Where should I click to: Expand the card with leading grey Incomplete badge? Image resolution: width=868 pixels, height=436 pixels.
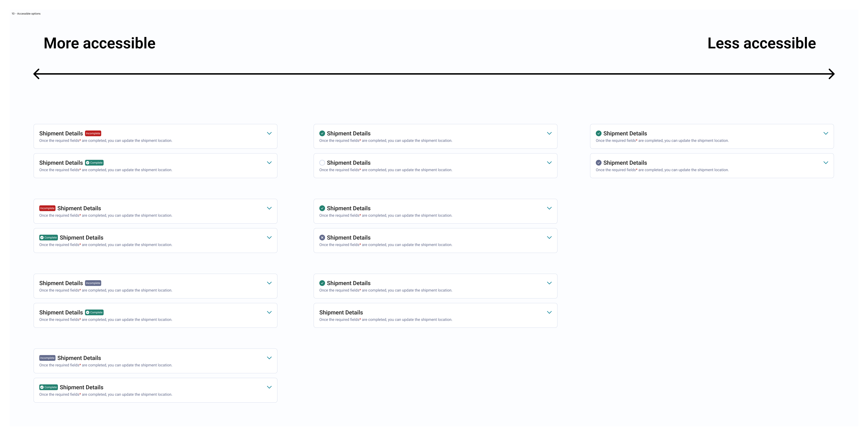[x=269, y=358]
